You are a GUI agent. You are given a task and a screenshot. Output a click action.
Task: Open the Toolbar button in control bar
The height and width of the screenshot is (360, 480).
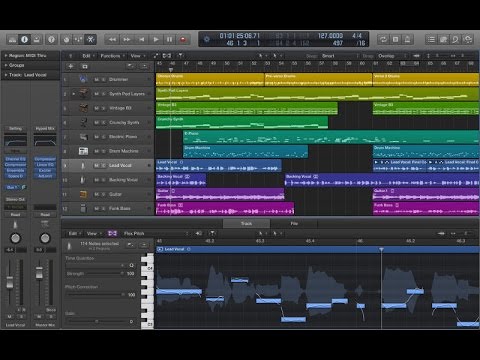(37, 39)
